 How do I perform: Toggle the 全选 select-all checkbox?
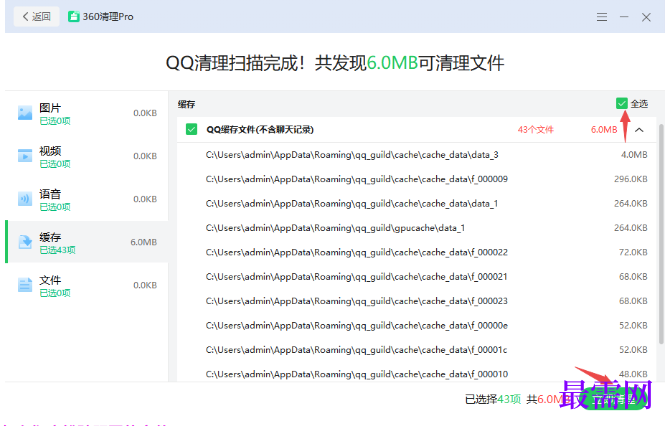click(x=621, y=104)
